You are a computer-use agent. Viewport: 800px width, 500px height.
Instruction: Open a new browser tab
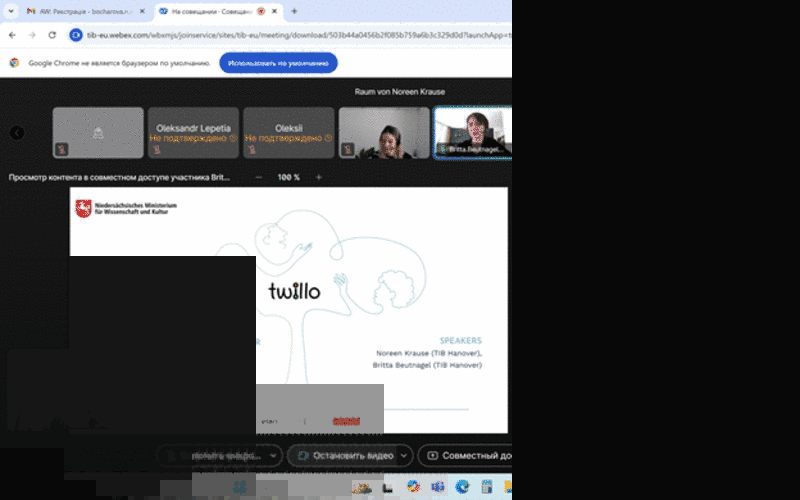click(x=294, y=11)
